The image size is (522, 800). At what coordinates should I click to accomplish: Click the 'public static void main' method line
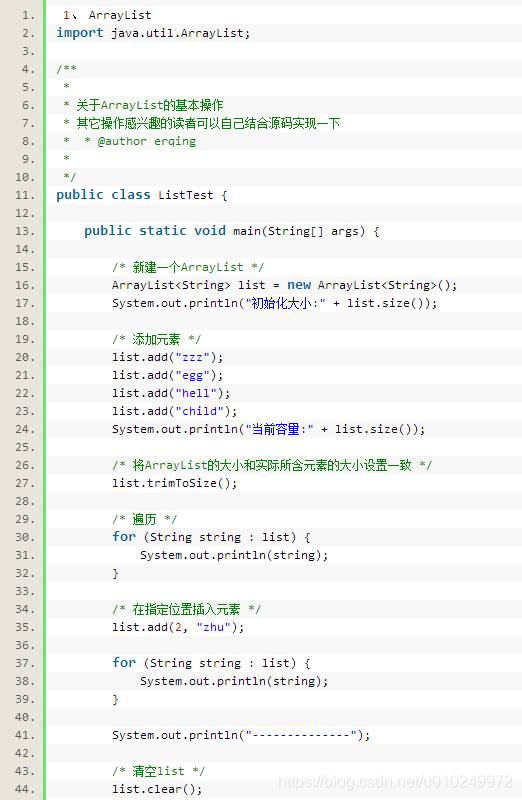pos(231,231)
